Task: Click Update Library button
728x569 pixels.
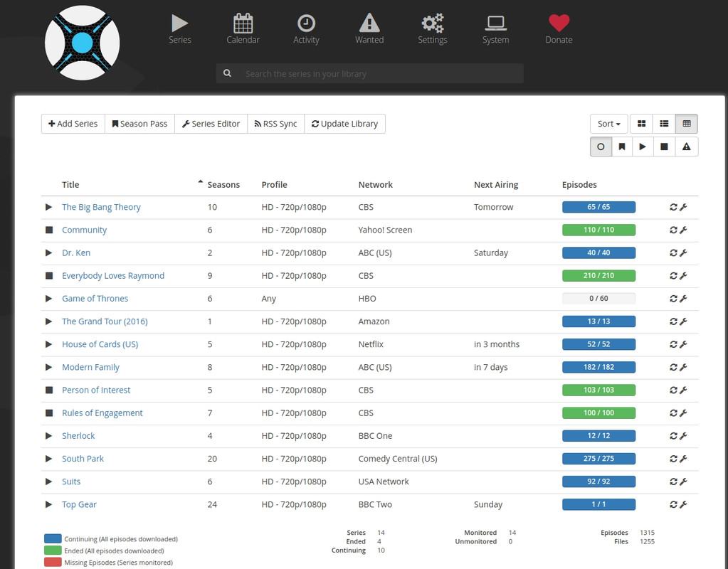Action: 344,124
